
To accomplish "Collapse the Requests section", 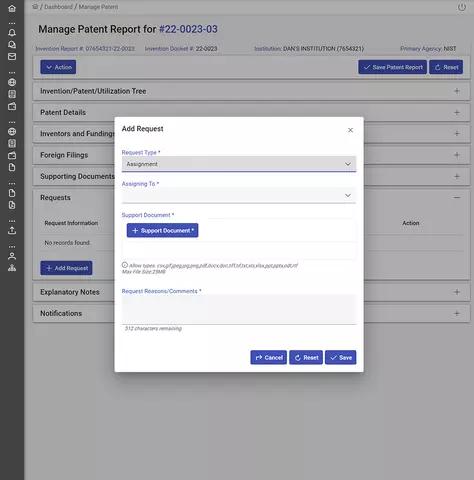I will (457, 198).
